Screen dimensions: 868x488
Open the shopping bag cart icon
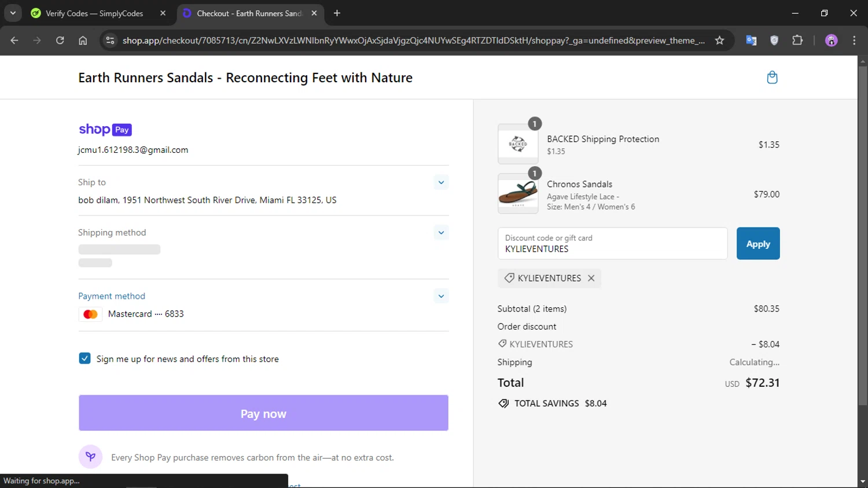coord(772,78)
